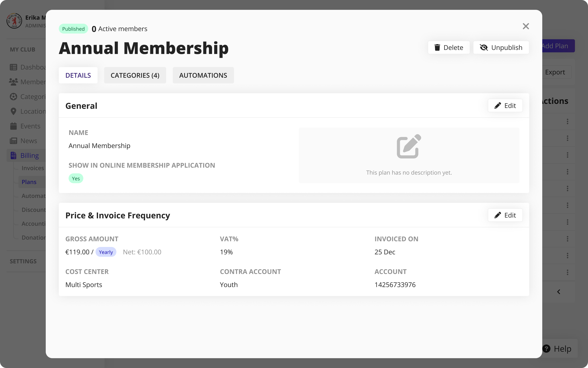This screenshot has height=368, width=588.
Task: Click the Export button
Action: (x=557, y=72)
